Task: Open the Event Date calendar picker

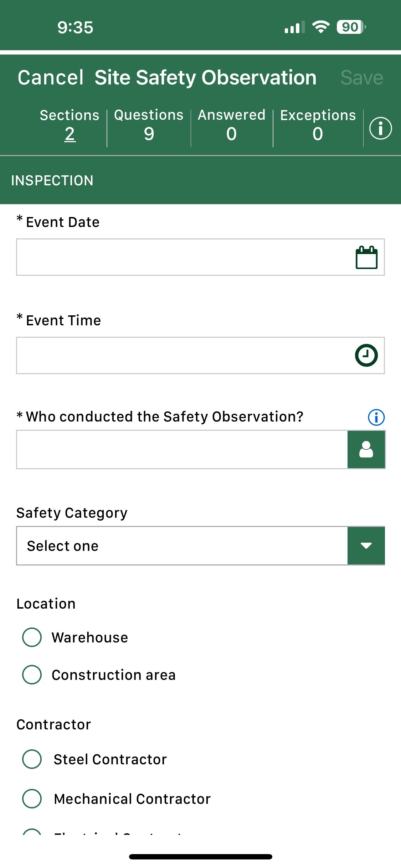Action: tap(366, 257)
